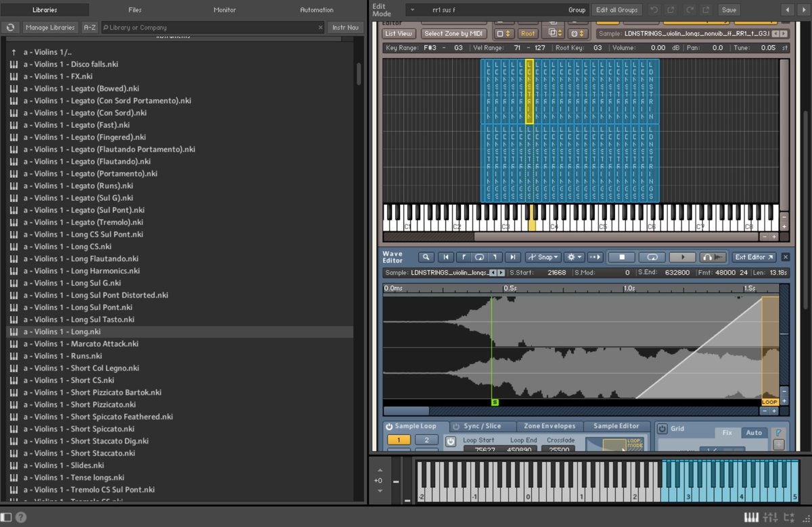The width and height of the screenshot is (812, 527).
Task: Zoom out waveform with minus button
Action: click(x=765, y=411)
